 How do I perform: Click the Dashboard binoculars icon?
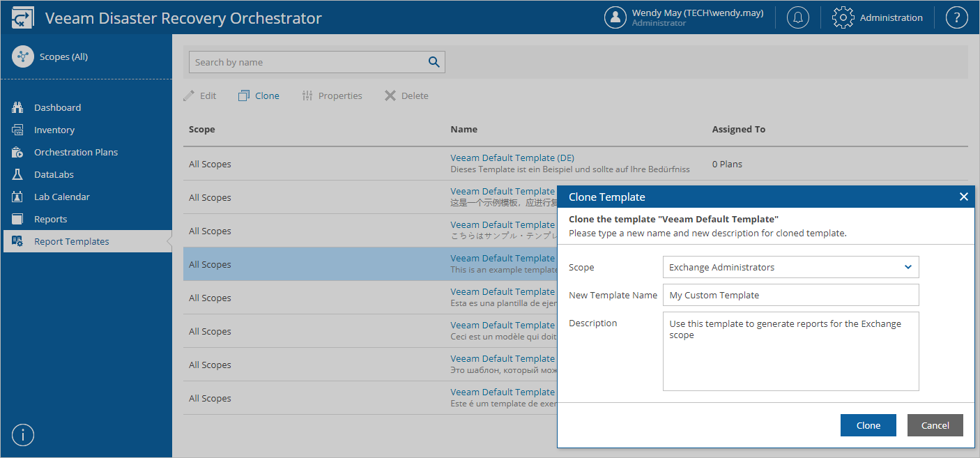pos(18,107)
